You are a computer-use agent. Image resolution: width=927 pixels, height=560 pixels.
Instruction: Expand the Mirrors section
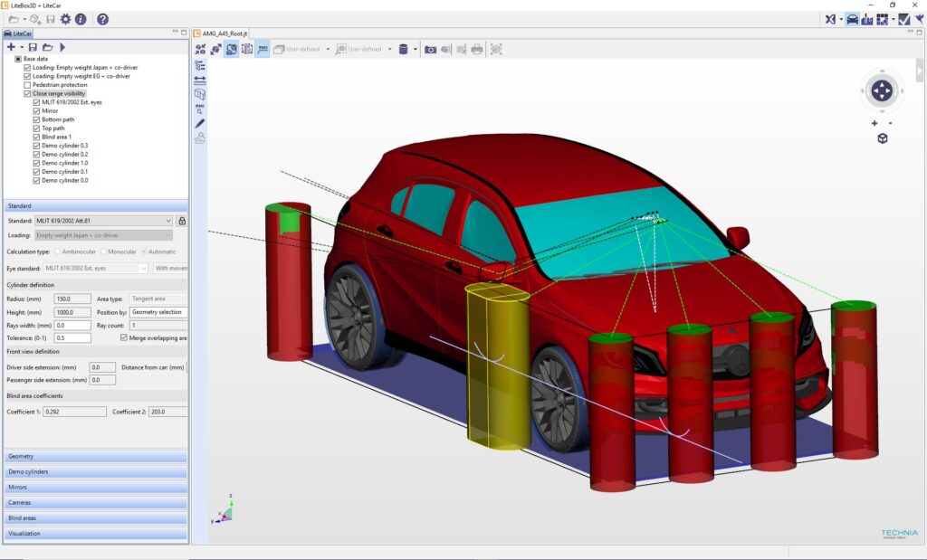(x=96, y=487)
